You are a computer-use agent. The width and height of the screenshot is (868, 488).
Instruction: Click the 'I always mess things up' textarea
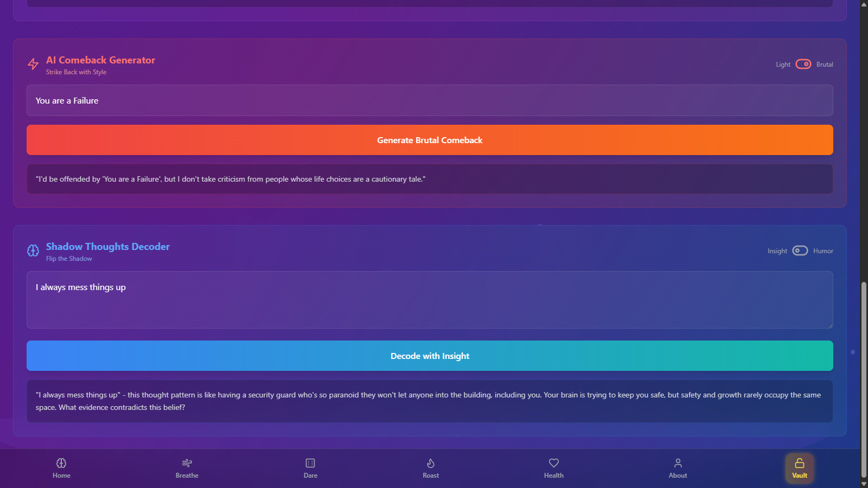click(430, 300)
